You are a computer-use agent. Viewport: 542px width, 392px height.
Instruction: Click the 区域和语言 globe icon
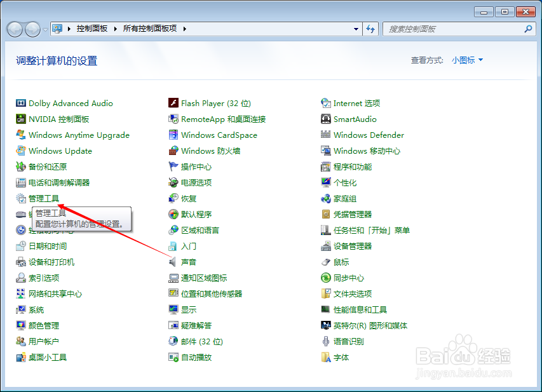pyautogui.click(x=173, y=230)
